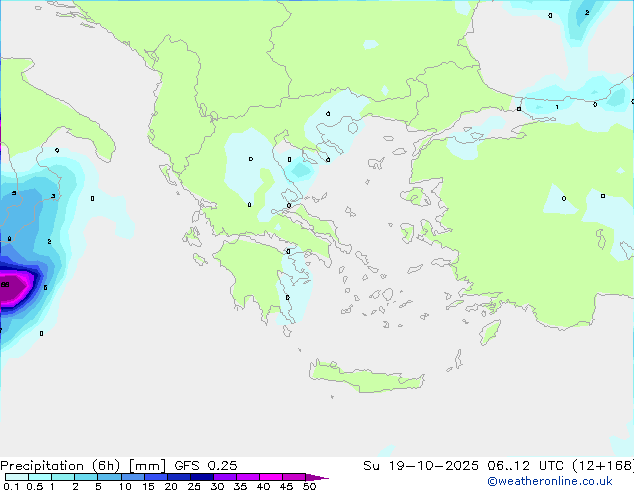Select the 30–35 mm purple legend swatch
The height and width of the screenshot is (490, 634).
225,477
